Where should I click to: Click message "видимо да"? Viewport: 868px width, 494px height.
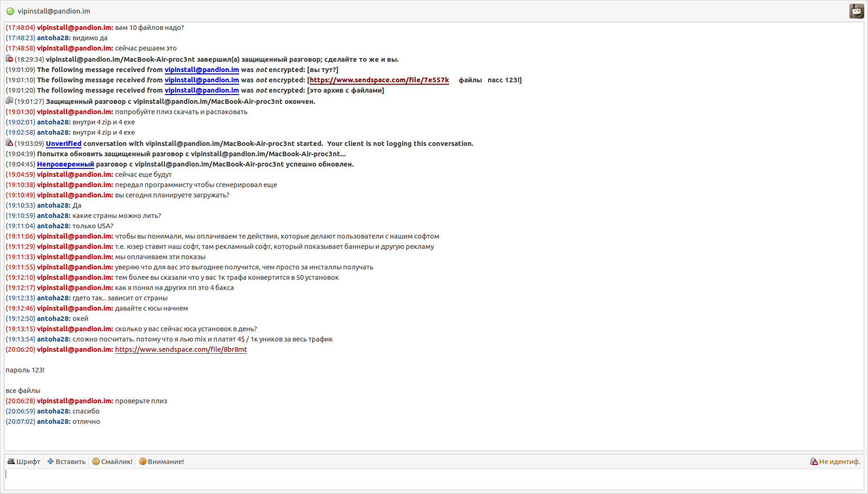coord(90,38)
